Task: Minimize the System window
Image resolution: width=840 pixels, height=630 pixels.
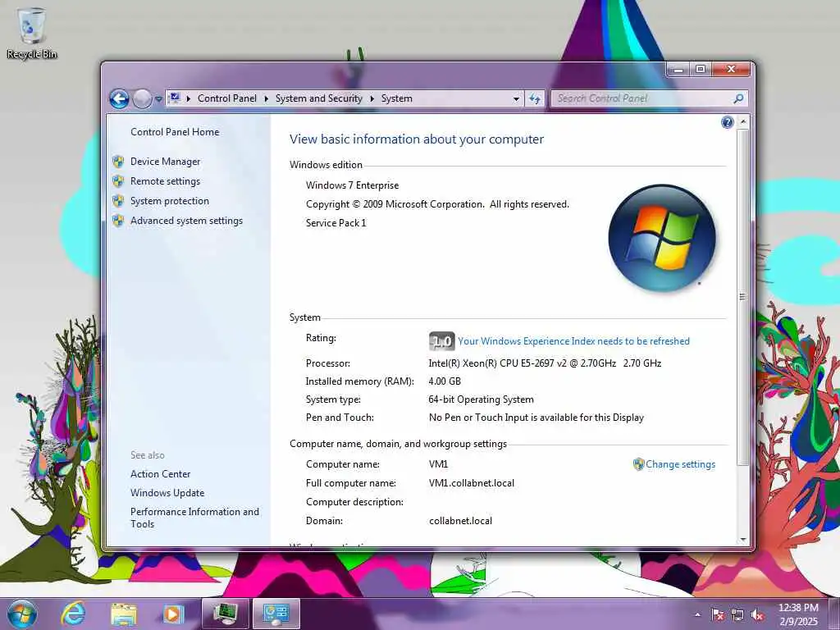Action: tap(678, 70)
